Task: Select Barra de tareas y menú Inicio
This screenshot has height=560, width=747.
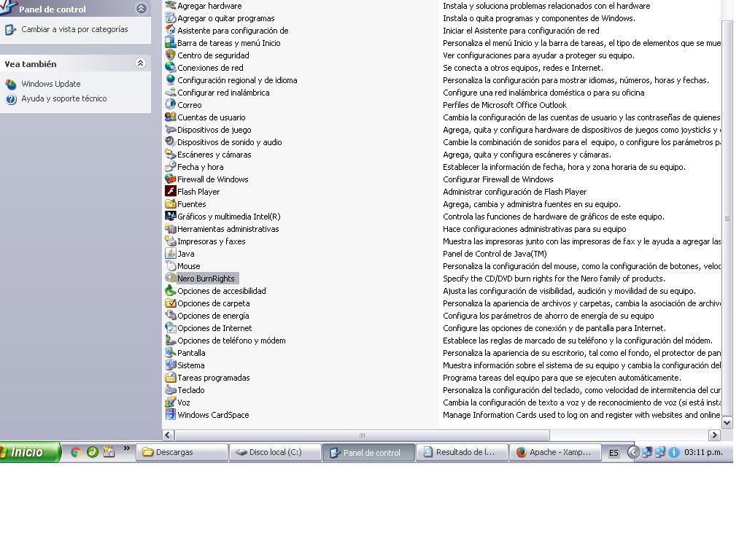Action: click(x=228, y=43)
